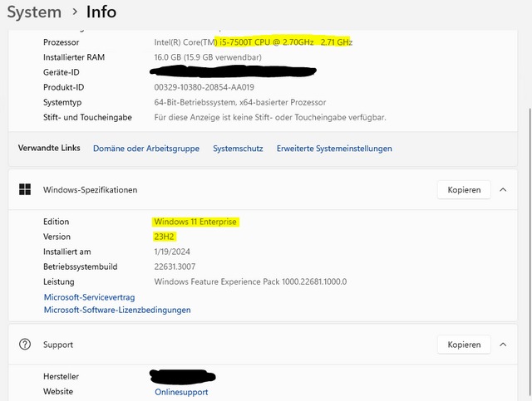Screen dimensions: 532x401
Task: Click the Installierter RAM label
Action: (x=74, y=57)
